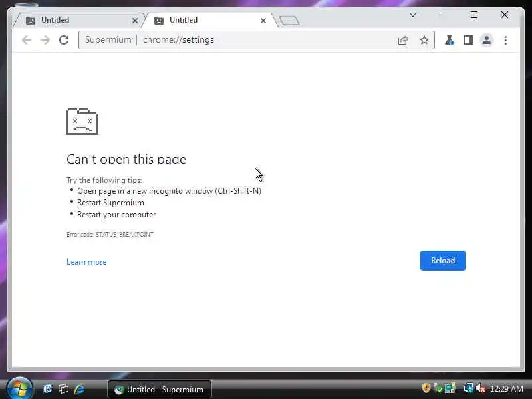Expand the tab search dropdown chevron

(x=413, y=15)
